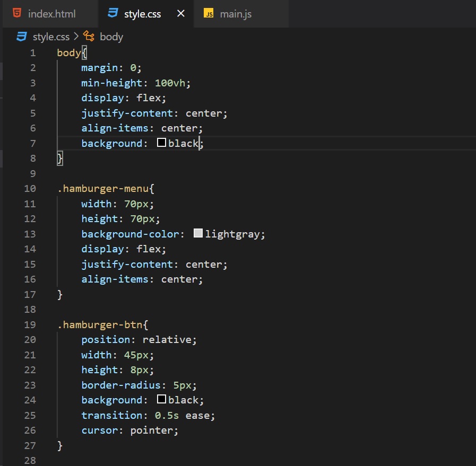Screen dimensions: 476x466
Task: Select body in the breadcrumb
Action: (111, 37)
